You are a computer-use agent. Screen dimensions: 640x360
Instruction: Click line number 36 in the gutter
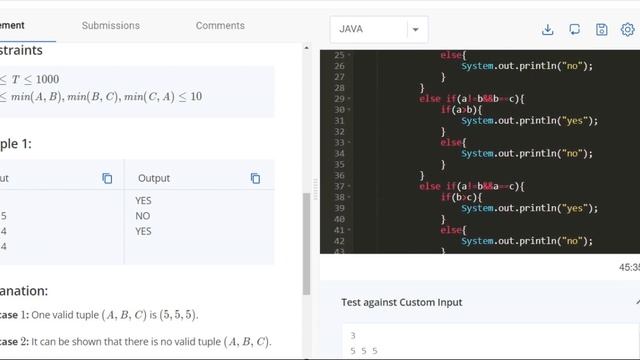(x=339, y=175)
